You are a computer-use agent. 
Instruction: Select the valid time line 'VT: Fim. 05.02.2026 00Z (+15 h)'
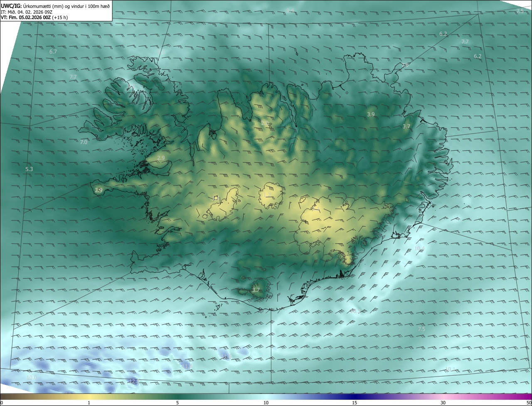pyautogui.click(x=34, y=17)
